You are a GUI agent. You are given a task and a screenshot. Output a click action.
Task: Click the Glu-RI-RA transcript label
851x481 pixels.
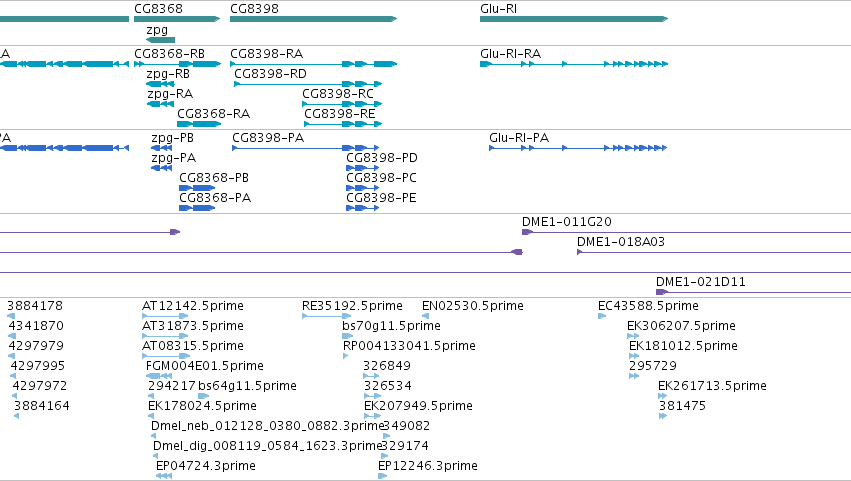coord(511,54)
